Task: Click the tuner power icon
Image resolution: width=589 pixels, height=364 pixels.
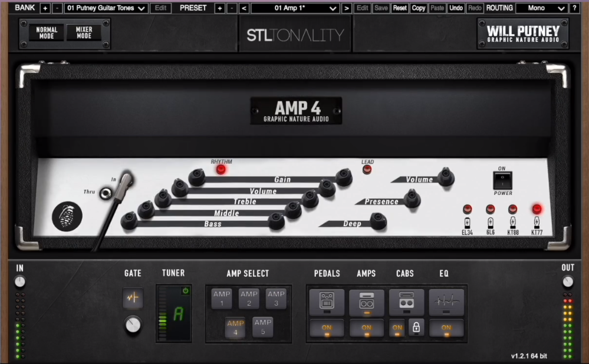Action: 186,291
